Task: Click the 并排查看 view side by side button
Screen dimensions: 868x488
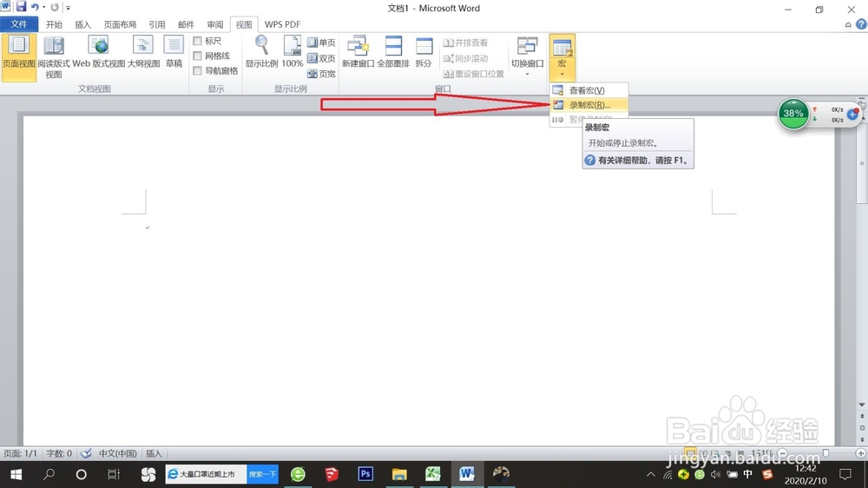Action: (465, 43)
